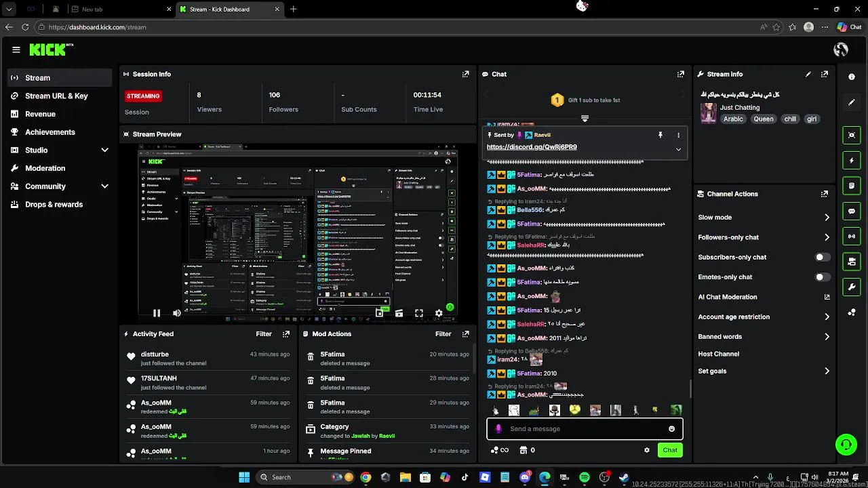Image resolution: width=868 pixels, height=488 pixels.
Task: Send message with green Chat button
Action: tap(670, 450)
